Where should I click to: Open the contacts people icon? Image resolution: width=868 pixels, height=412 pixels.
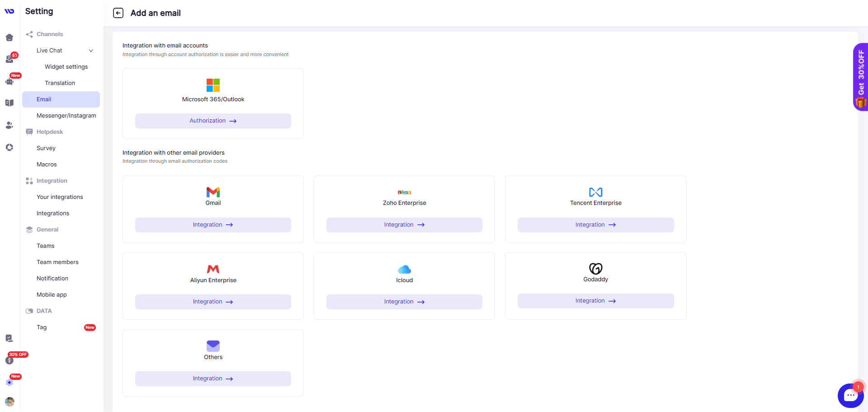[x=9, y=125]
